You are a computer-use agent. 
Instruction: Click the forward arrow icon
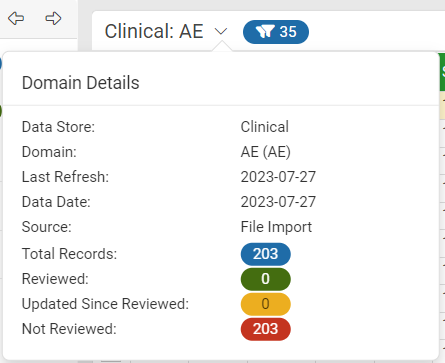(53, 18)
